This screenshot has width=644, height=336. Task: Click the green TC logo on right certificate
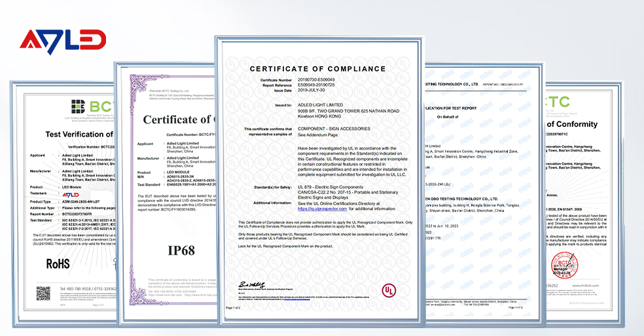coord(558,102)
